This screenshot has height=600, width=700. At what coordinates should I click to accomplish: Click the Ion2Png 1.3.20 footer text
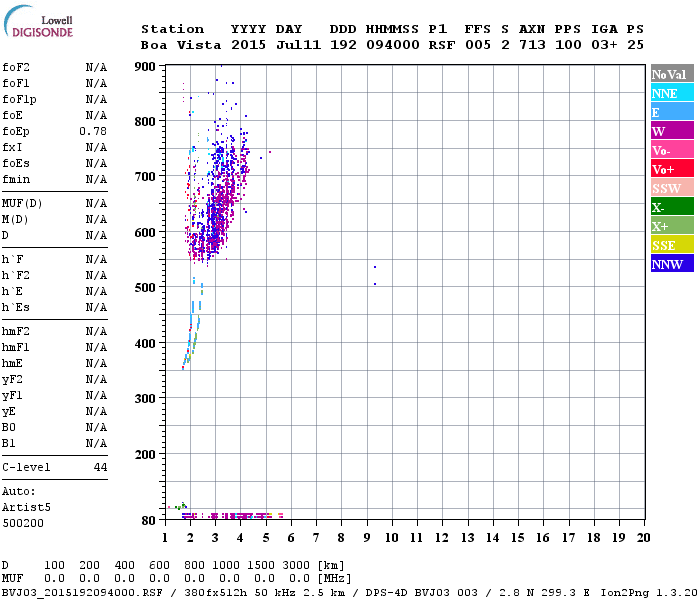click(x=649, y=593)
